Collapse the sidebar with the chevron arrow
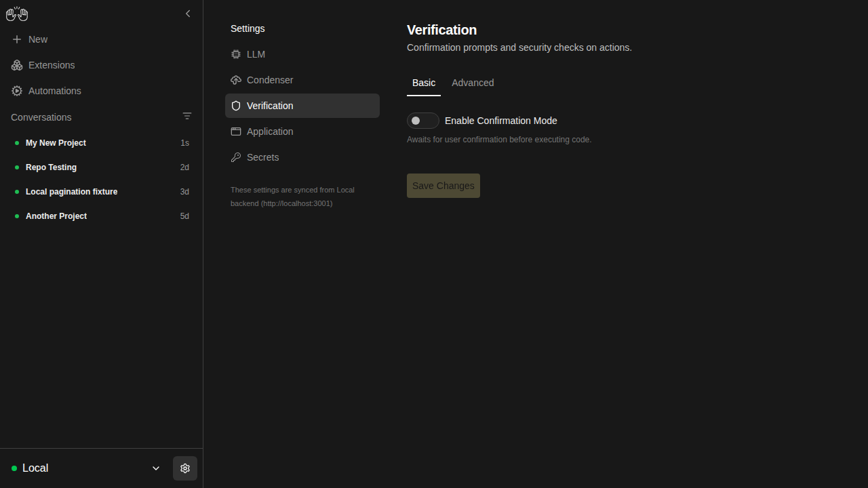This screenshot has height=488, width=868. click(188, 14)
